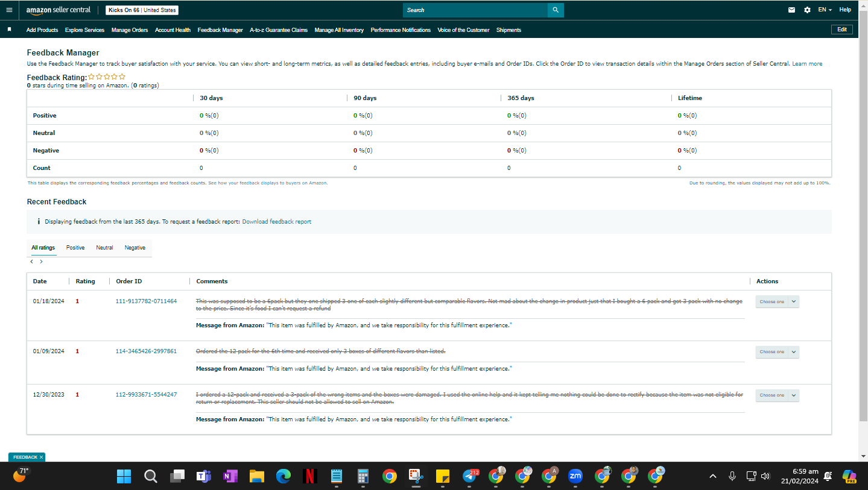Viewport: 868px width, 490px height.
Task: Open Snipping Tool from taskbar
Action: (x=416, y=476)
